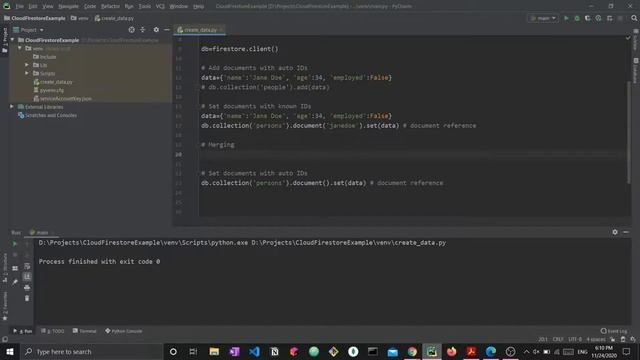The width and height of the screenshot is (640, 360).
Task: Click ENG language indicator in tray
Action: tap(582, 351)
